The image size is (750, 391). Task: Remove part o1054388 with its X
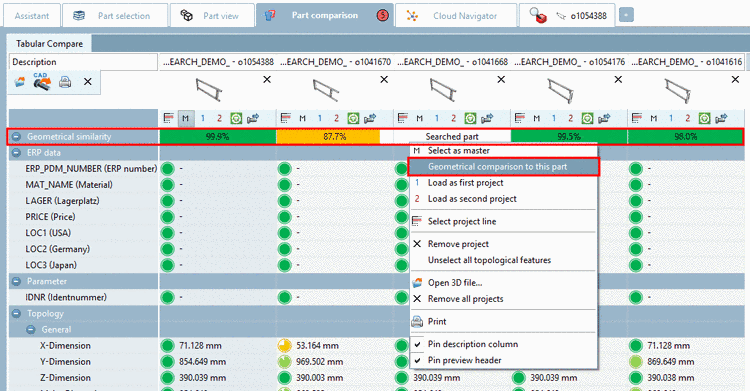coord(267,79)
